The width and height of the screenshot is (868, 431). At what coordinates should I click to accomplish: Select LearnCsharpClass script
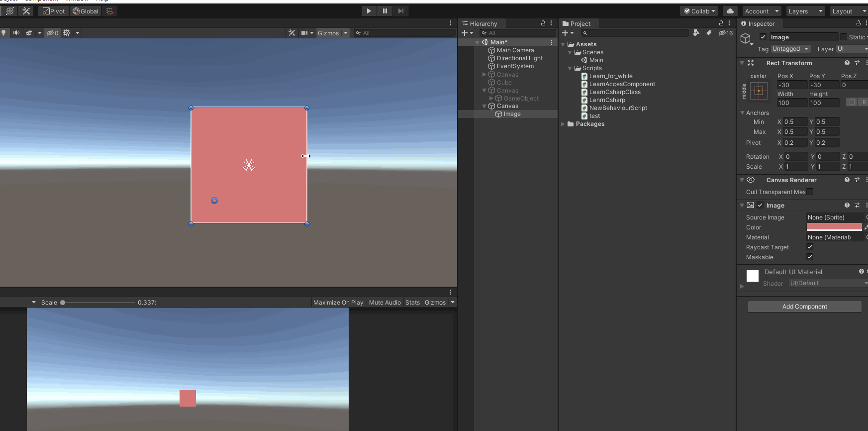click(x=614, y=92)
